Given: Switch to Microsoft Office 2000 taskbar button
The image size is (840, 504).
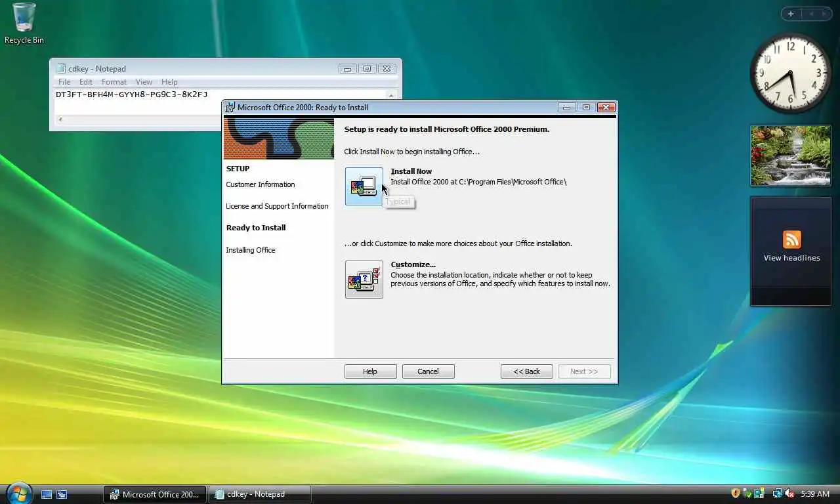Looking at the screenshot, I should click(x=155, y=494).
